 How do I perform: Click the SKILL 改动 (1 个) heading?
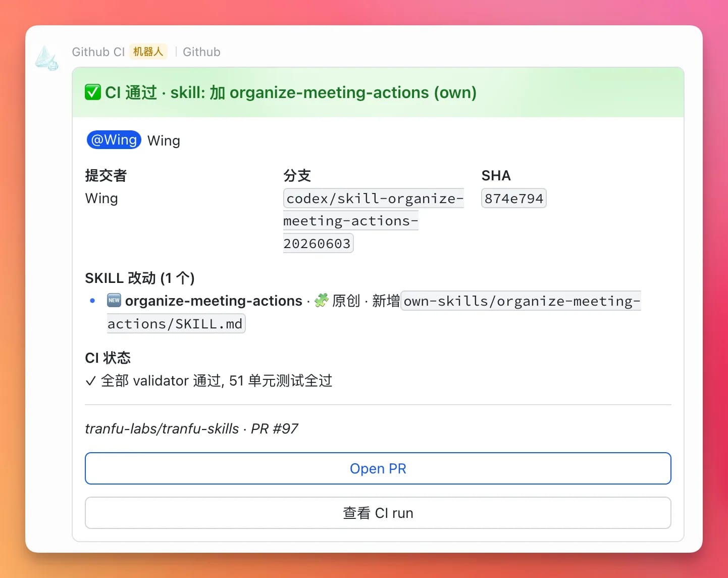tap(140, 278)
